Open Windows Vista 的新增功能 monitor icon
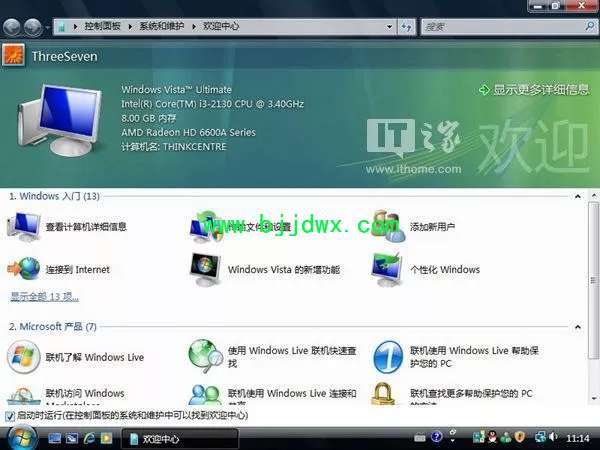The height and width of the screenshot is (450, 600). tap(206, 269)
